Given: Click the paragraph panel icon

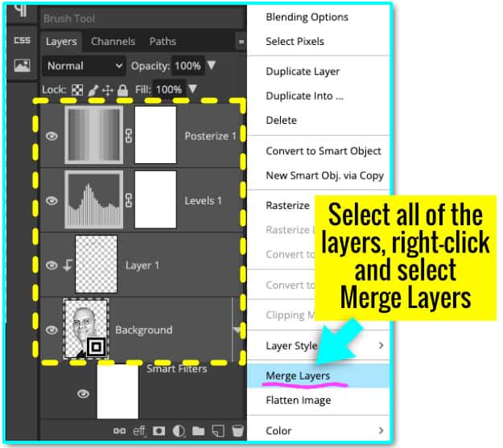Looking at the screenshot, I should (x=21, y=10).
